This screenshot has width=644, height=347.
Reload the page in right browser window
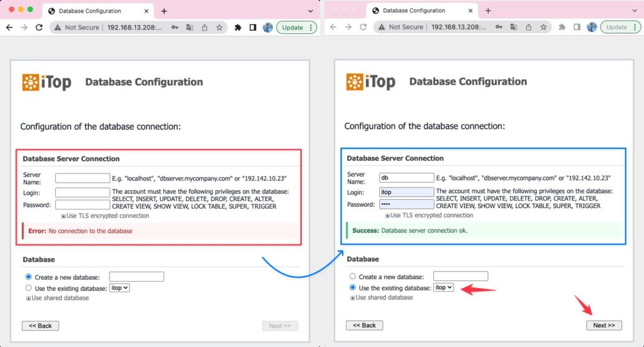click(363, 27)
